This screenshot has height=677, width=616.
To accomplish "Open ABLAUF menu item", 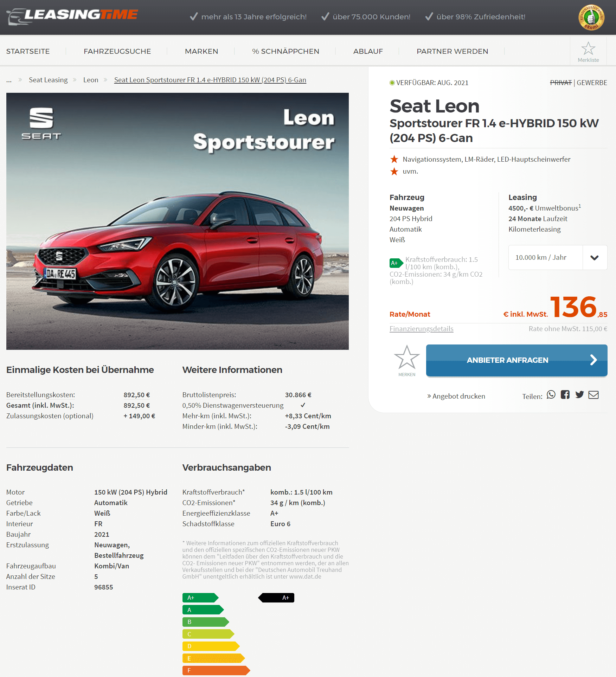I will coord(368,51).
